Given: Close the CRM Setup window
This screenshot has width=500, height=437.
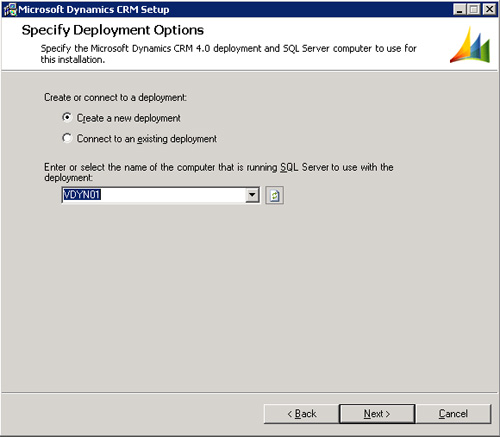Looking at the screenshot, I should (x=489, y=9).
